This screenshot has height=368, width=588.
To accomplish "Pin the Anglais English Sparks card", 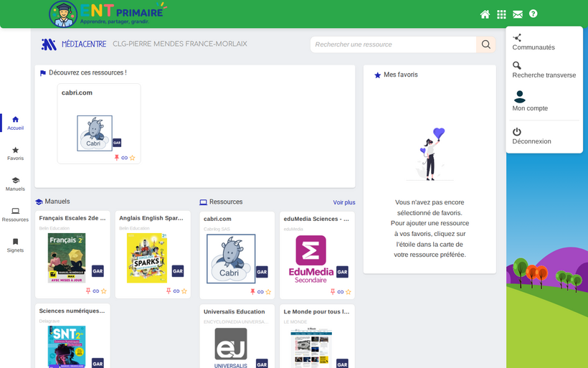I will [x=169, y=291].
